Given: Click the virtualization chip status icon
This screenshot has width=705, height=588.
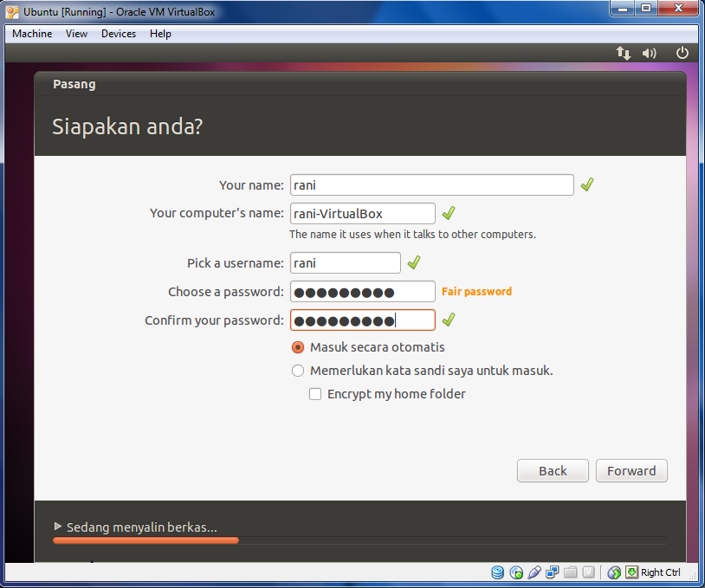Looking at the screenshot, I should pos(588,572).
